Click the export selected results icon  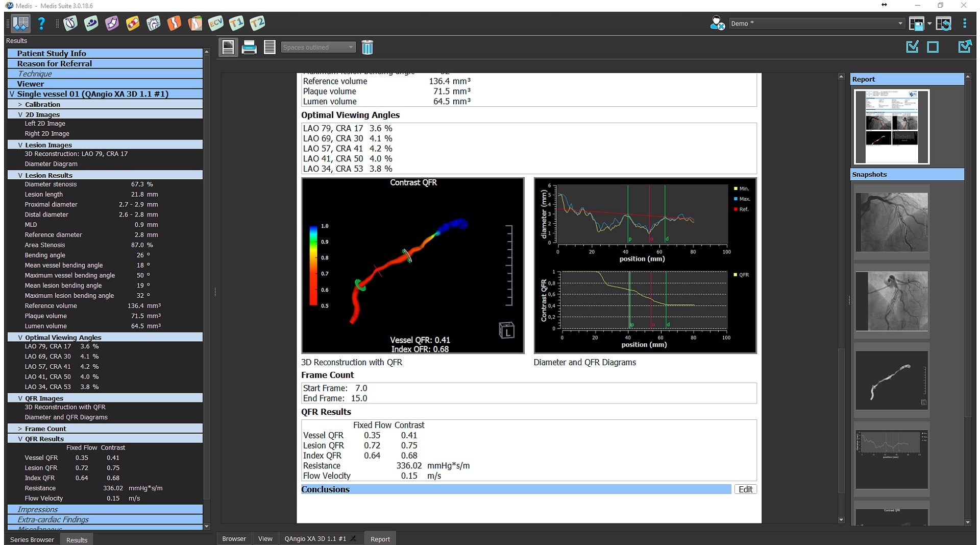[964, 47]
